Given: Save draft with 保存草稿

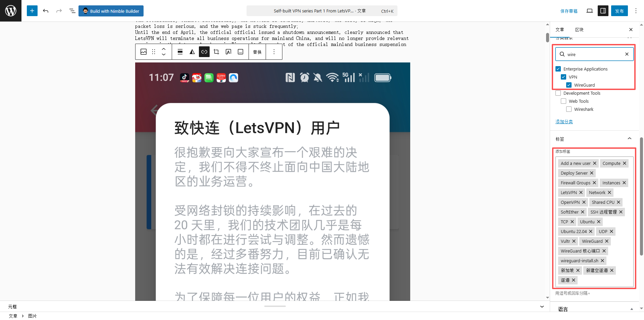Looking at the screenshot, I should click(569, 11).
